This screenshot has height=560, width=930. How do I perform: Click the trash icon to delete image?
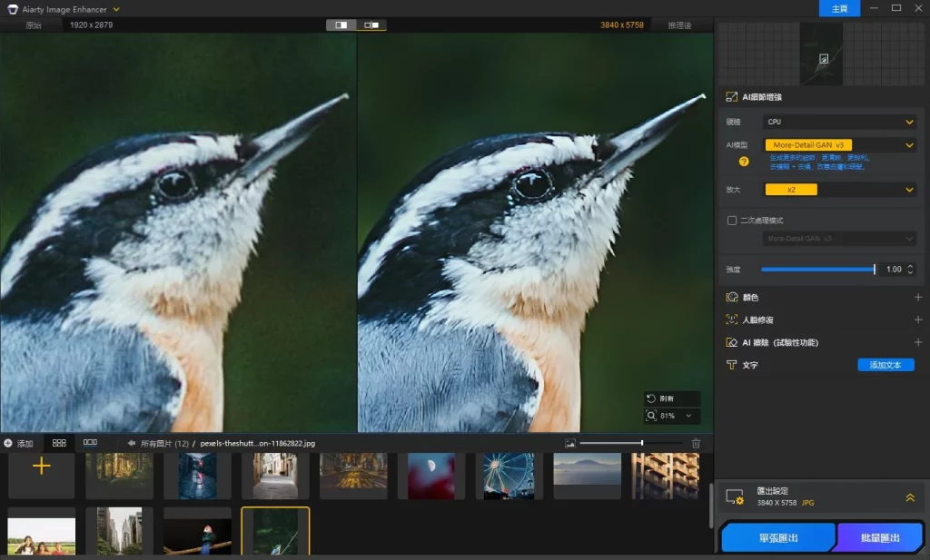696,443
